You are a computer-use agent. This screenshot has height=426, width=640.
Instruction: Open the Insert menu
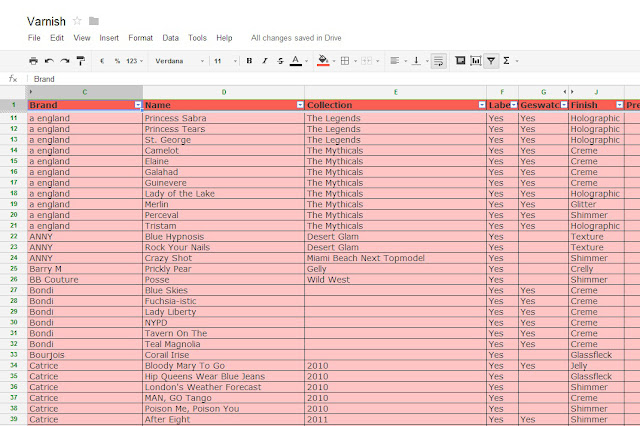point(109,38)
